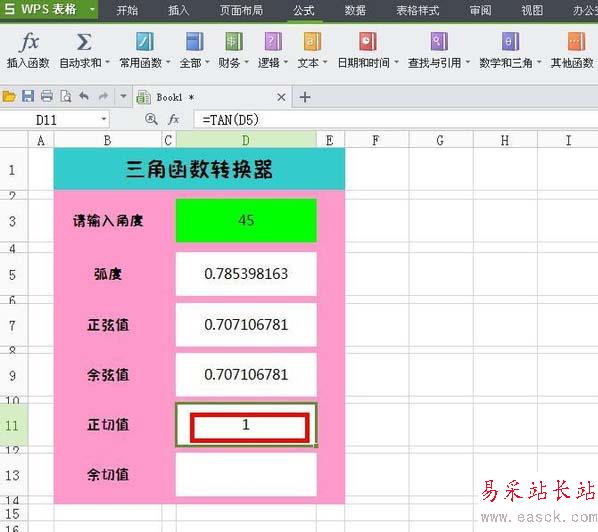Select the green angle input cell showing 45
The height and width of the screenshot is (532, 598).
click(246, 220)
